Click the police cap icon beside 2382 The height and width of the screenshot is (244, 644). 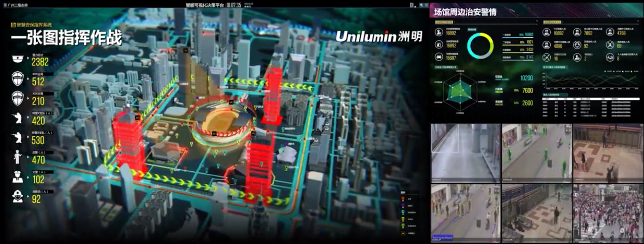(x=16, y=60)
